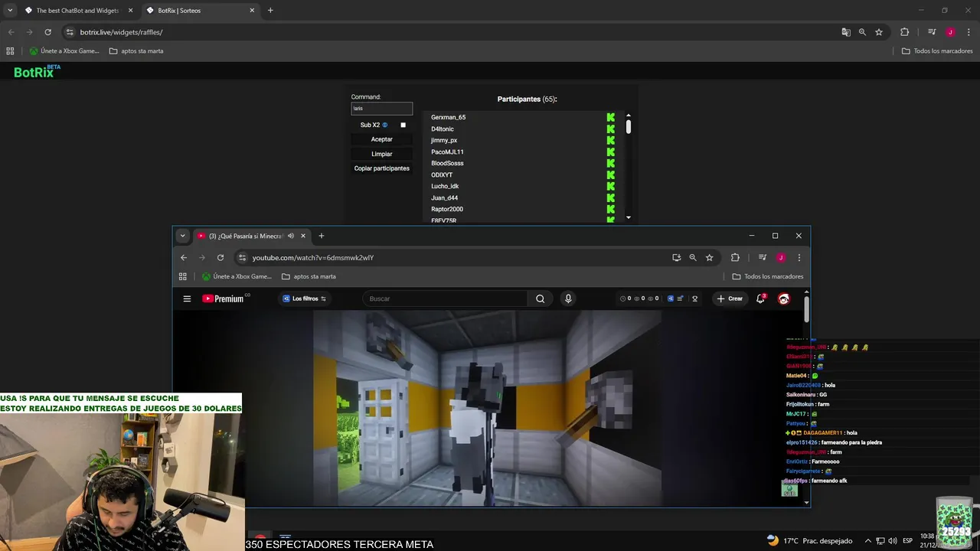Tick the Sub X2 checkbox
The height and width of the screenshot is (551, 980).
coord(403,125)
